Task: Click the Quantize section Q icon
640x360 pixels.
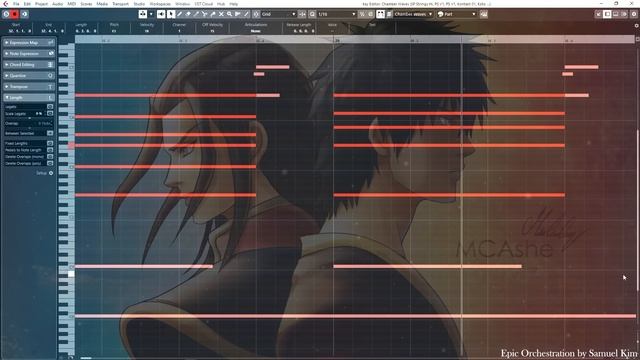Action: [x=51, y=76]
